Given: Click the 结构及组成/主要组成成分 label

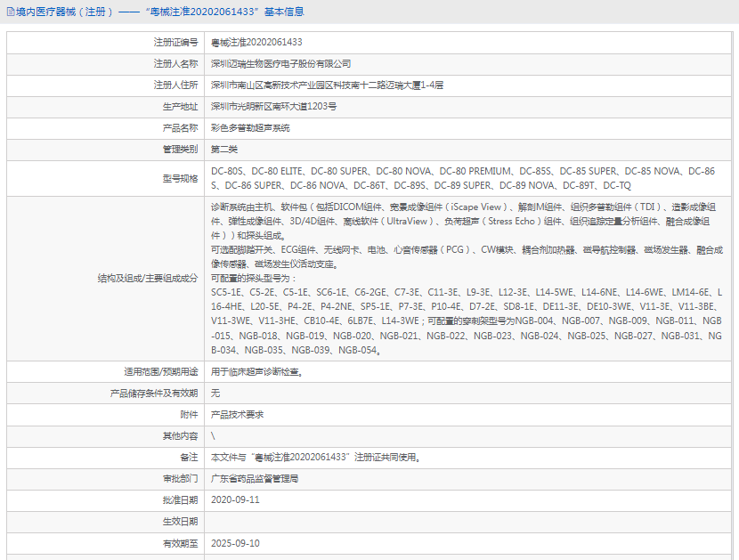Looking at the screenshot, I should click(148, 279).
